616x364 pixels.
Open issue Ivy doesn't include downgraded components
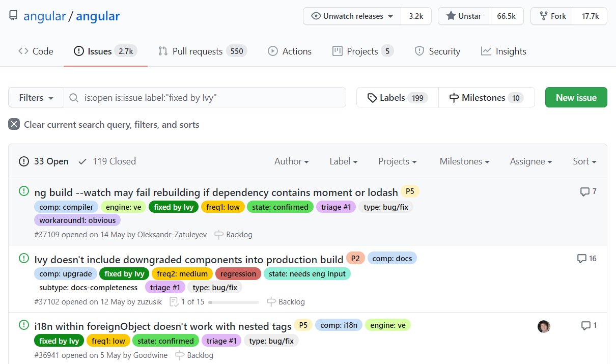click(x=189, y=260)
